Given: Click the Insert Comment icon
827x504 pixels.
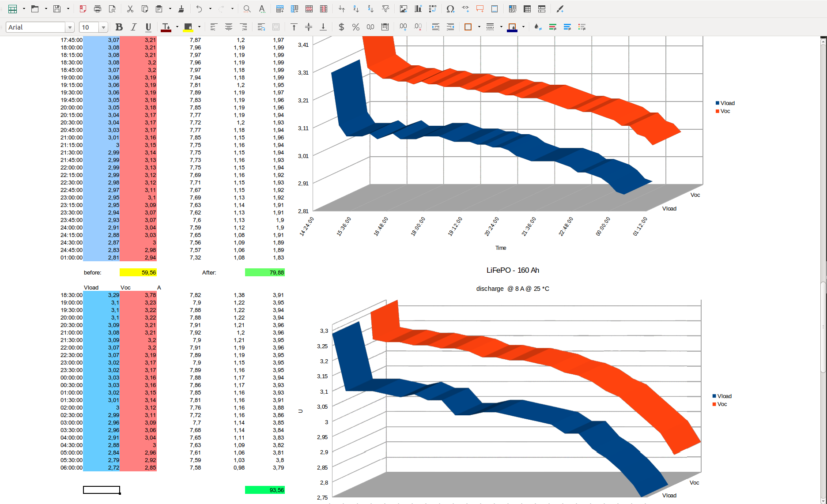Looking at the screenshot, I should tap(480, 9).
